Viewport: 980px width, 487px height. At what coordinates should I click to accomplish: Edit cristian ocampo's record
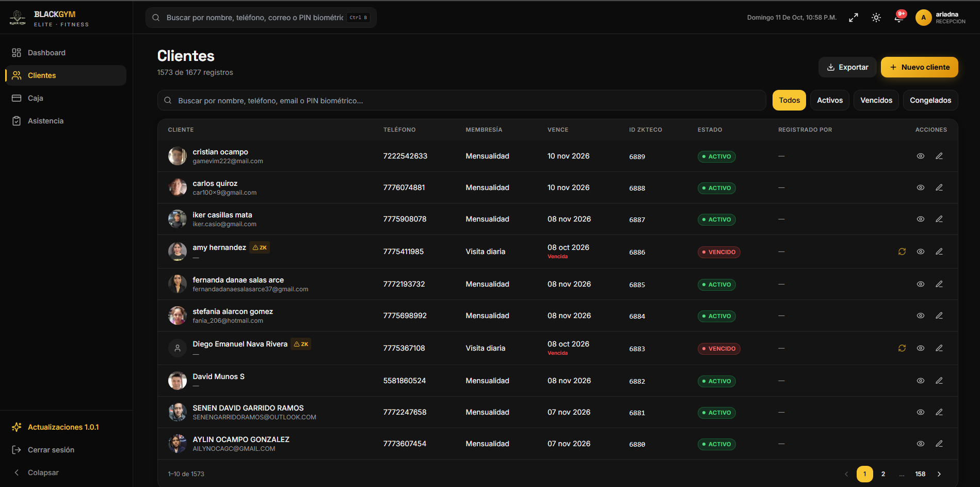coord(939,156)
